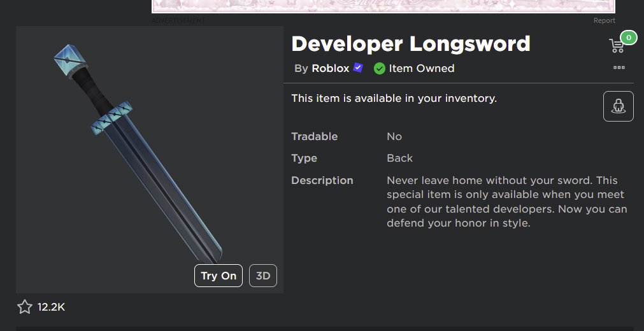This screenshot has width=644, height=331.
Task: Report the advertisement
Action: coord(604,20)
